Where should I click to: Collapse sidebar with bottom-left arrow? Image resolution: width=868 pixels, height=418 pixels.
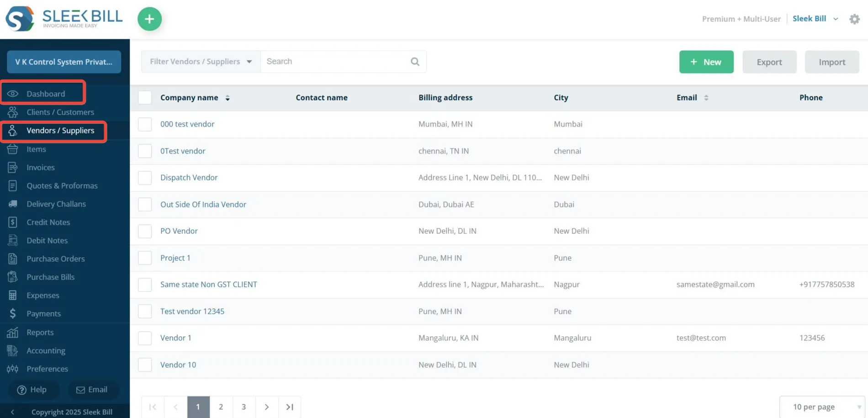click(12, 412)
